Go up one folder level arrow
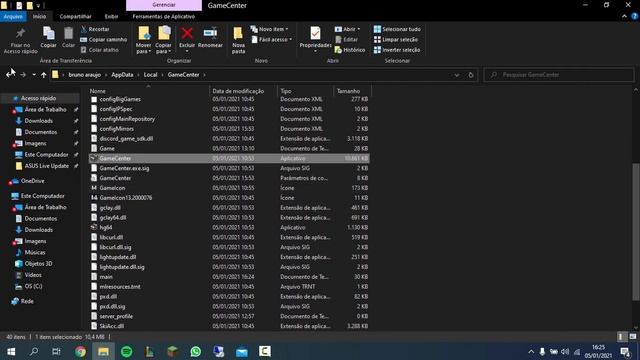 44,75
